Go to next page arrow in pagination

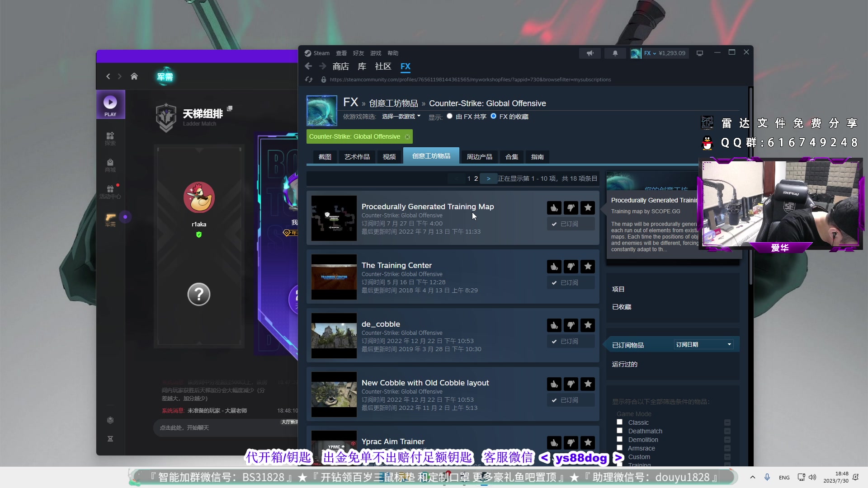(x=488, y=179)
